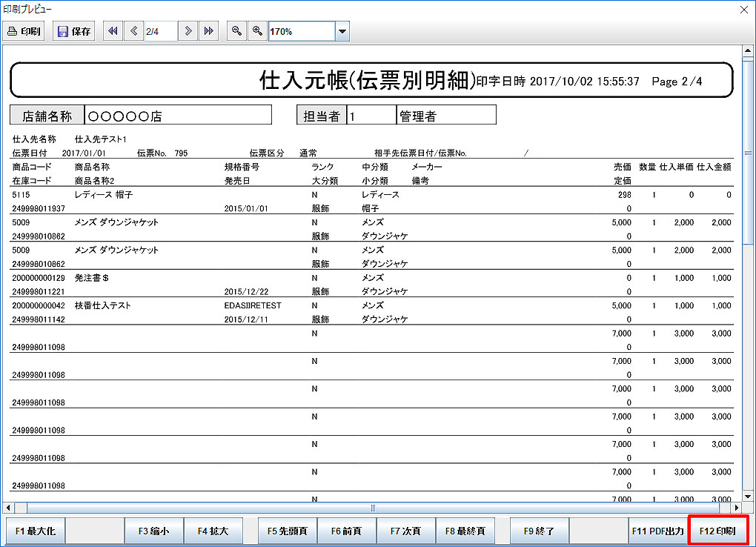The image size is (756, 547).
Task: Click the zoom in magnifier icon
Action: pos(257,31)
